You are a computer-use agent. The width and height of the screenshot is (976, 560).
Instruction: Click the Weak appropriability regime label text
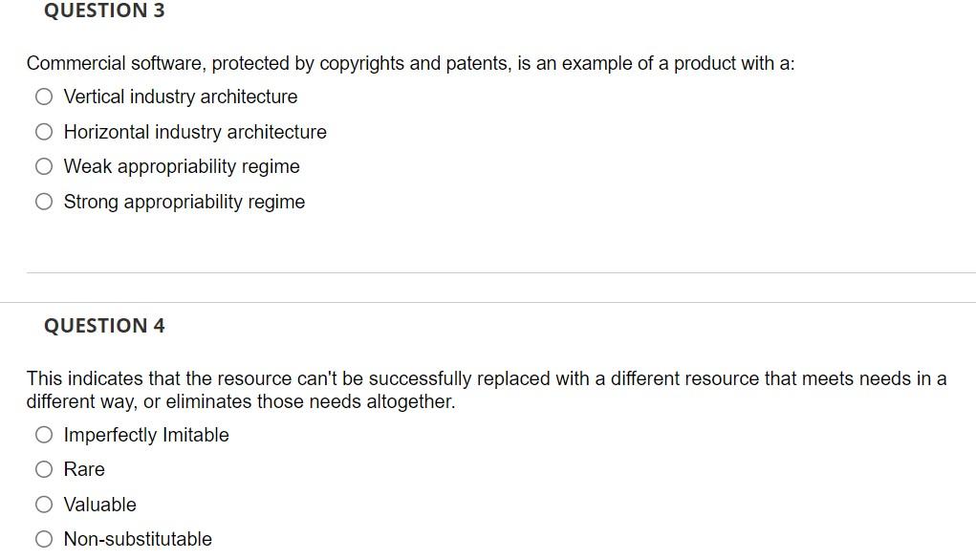point(182,166)
